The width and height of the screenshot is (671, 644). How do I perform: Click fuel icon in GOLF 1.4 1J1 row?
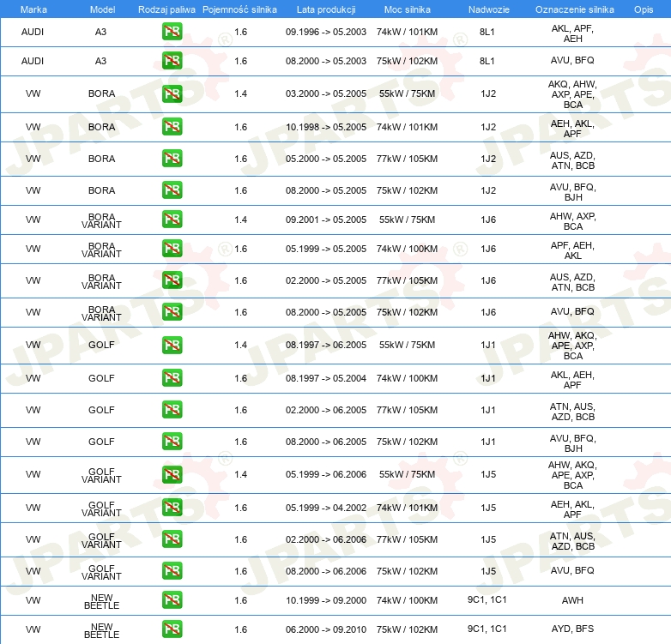tap(172, 345)
